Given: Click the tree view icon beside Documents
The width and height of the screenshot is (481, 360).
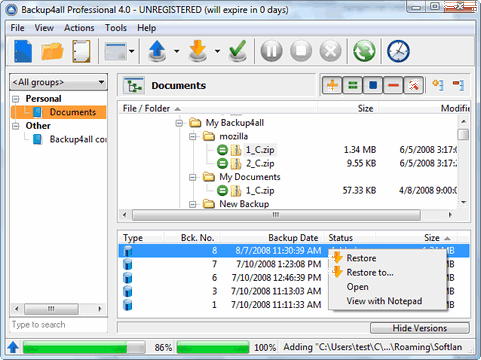Looking at the screenshot, I should pos(134,85).
